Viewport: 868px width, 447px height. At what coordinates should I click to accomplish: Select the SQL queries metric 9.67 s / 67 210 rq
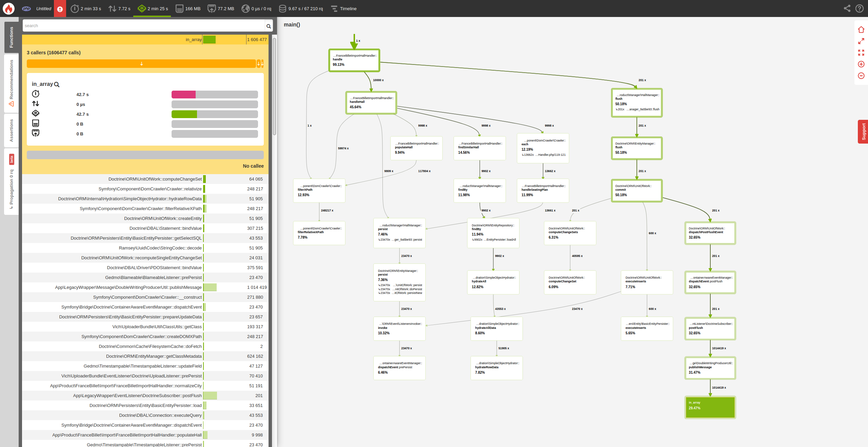coord(301,9)
